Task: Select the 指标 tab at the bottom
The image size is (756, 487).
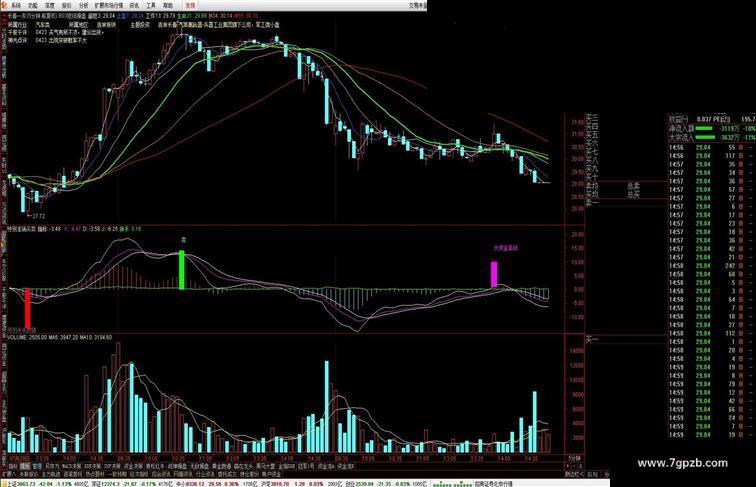Action: tap(13, 467)
